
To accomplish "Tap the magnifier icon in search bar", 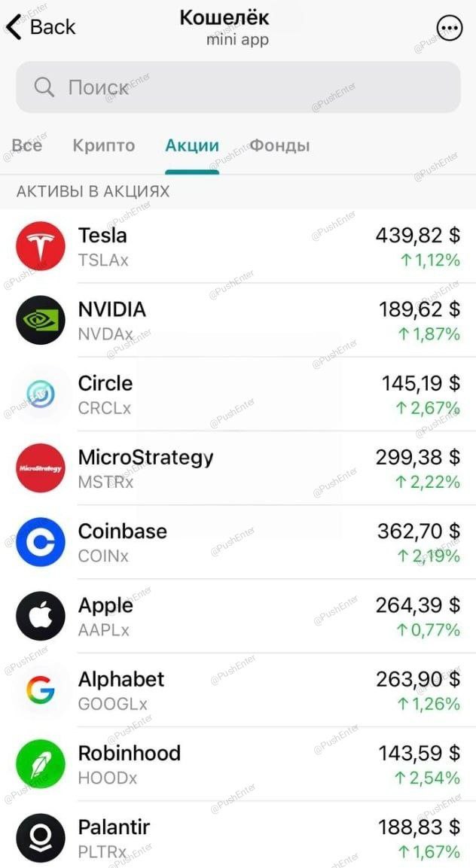I will 44,87.
